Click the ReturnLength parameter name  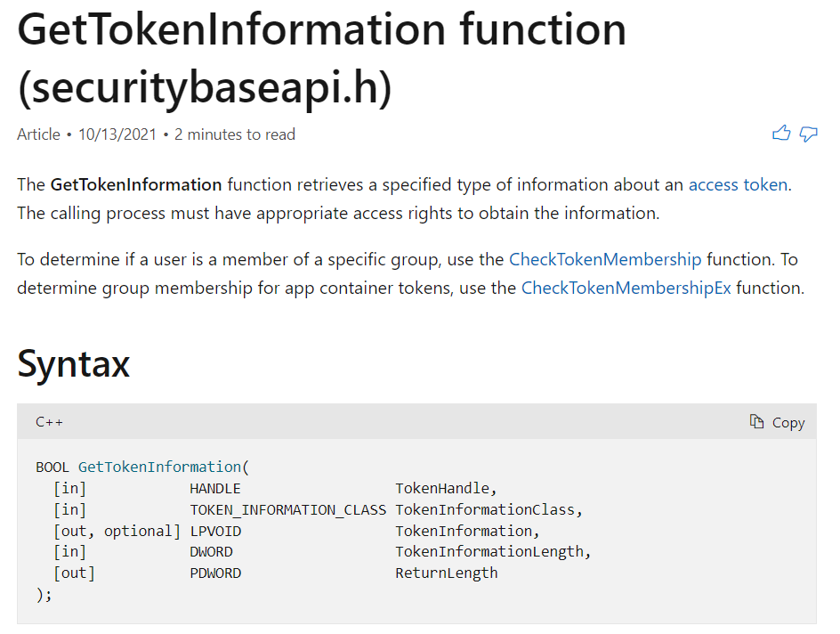pos(446,573)
